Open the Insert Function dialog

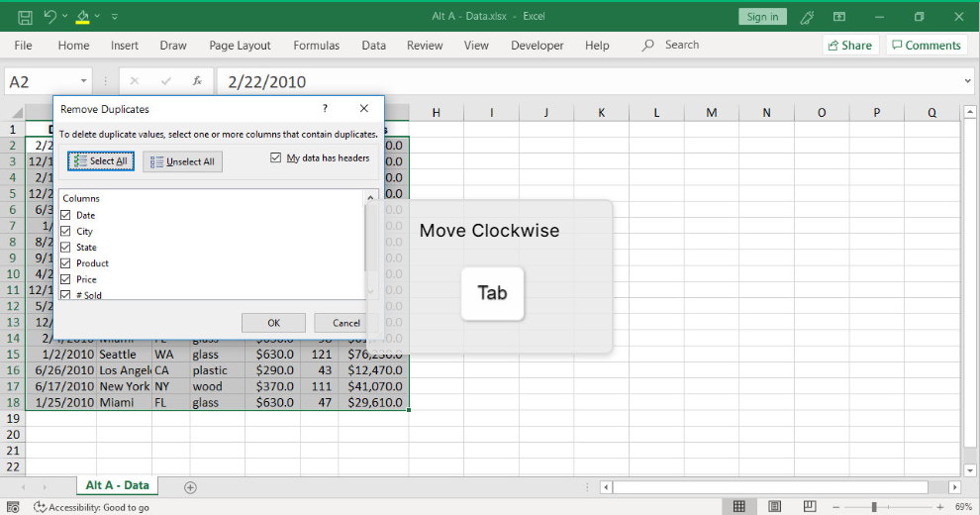197,81
